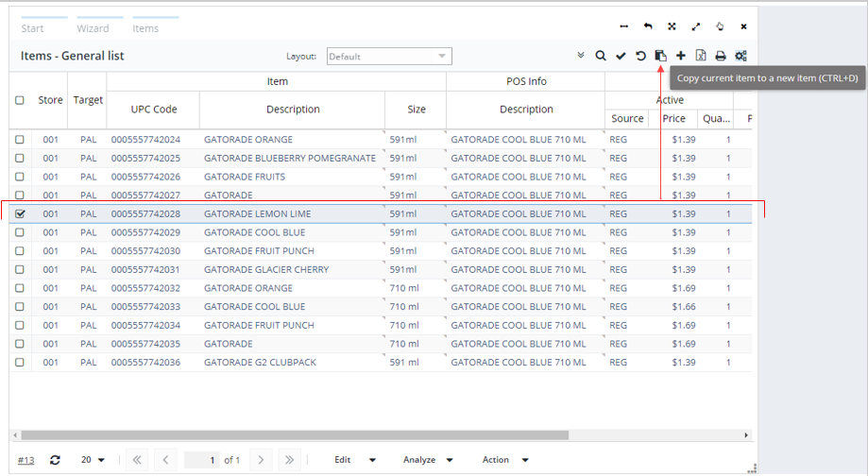Click the print icon
This screenshot has width=868, height=476.
click(x=721, y=56)
